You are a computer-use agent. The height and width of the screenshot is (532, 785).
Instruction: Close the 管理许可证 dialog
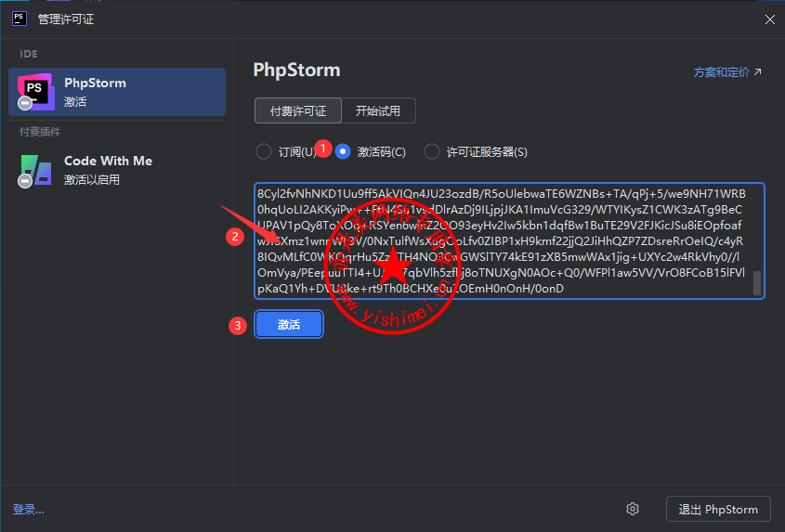[770, 19]
